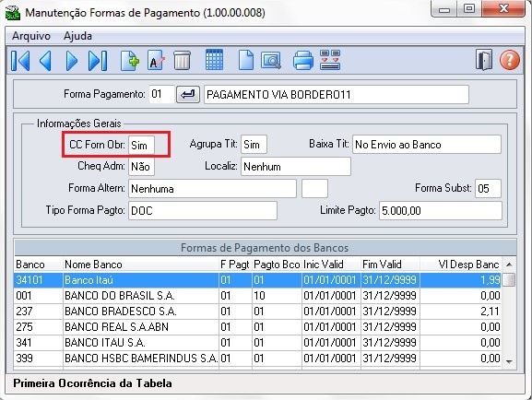Viewport: 532px width, 400px height.
Task: Exit using the door icon
Action: 484,60
